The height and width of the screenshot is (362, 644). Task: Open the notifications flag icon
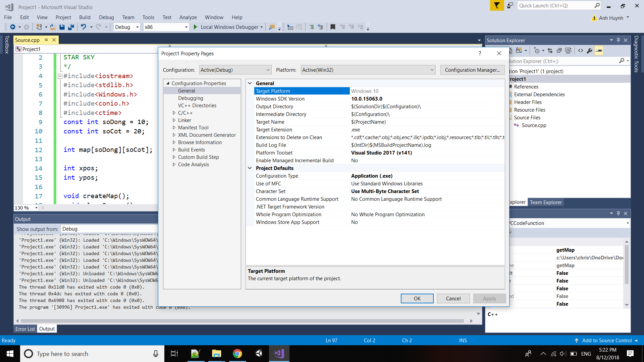497,5
